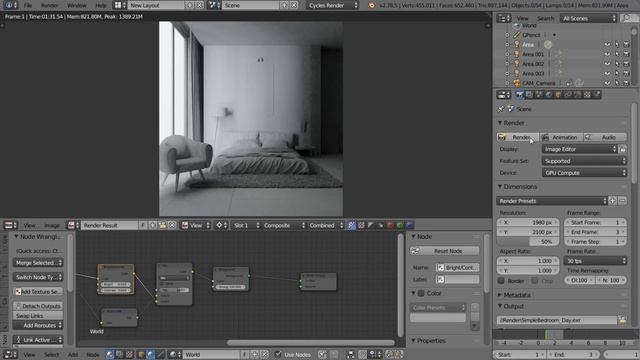
Task: Select the Render Layers properties tab icon
Action: (529, 95)
